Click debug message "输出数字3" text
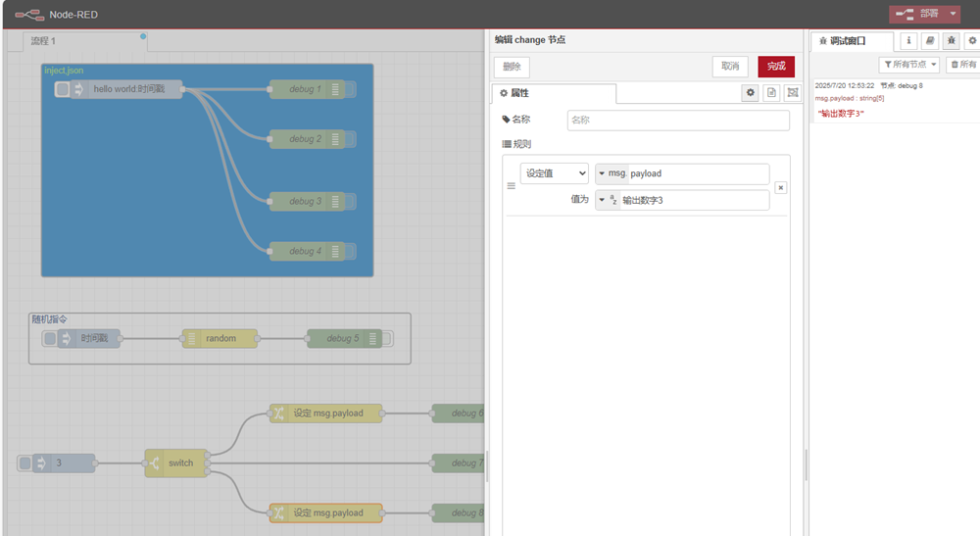 (841, 114)
